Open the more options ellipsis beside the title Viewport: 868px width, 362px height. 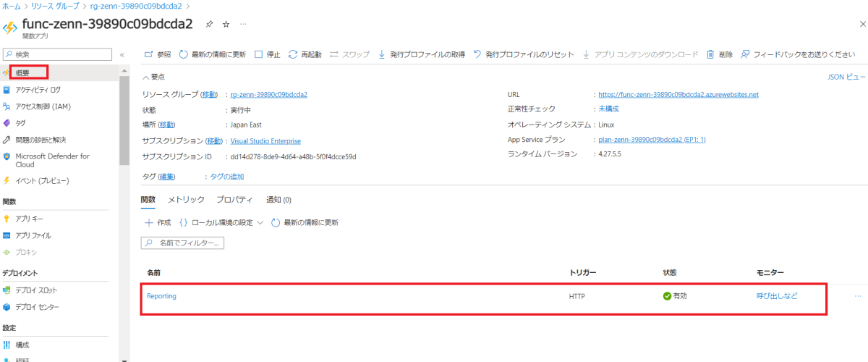(242, 24)
